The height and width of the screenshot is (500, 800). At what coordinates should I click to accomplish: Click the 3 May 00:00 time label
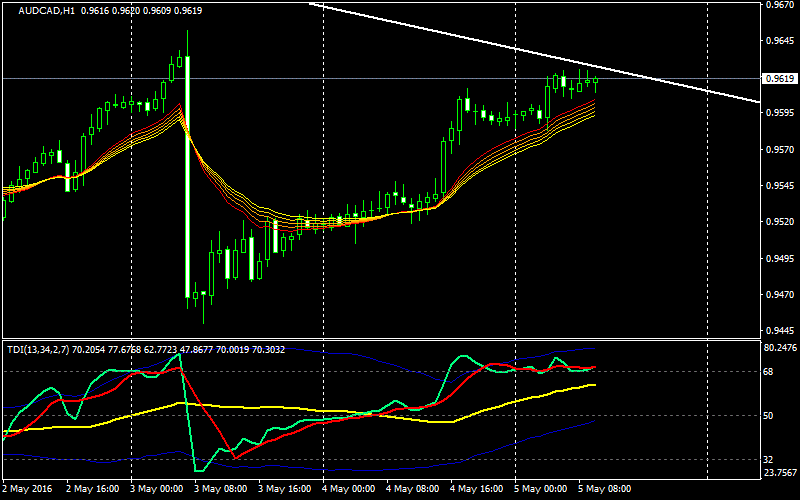pyautogui.click(x=158, y=490)
